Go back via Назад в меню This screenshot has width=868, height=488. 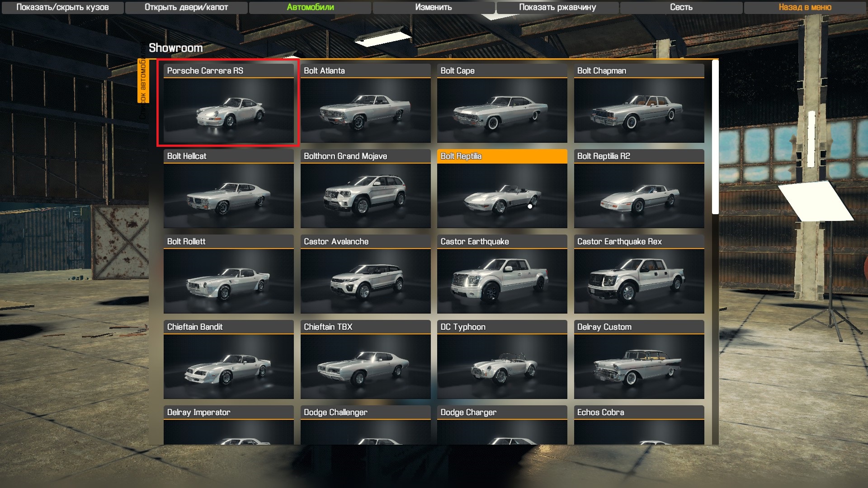[x=805, y=7]
